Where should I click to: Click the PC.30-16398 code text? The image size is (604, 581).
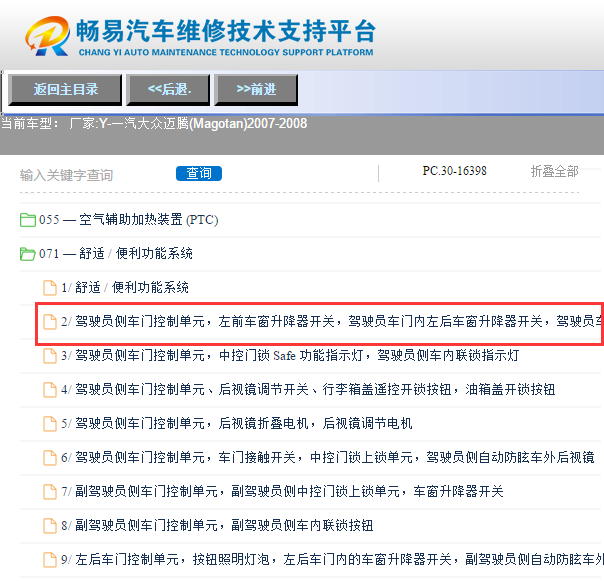[455, 171]
